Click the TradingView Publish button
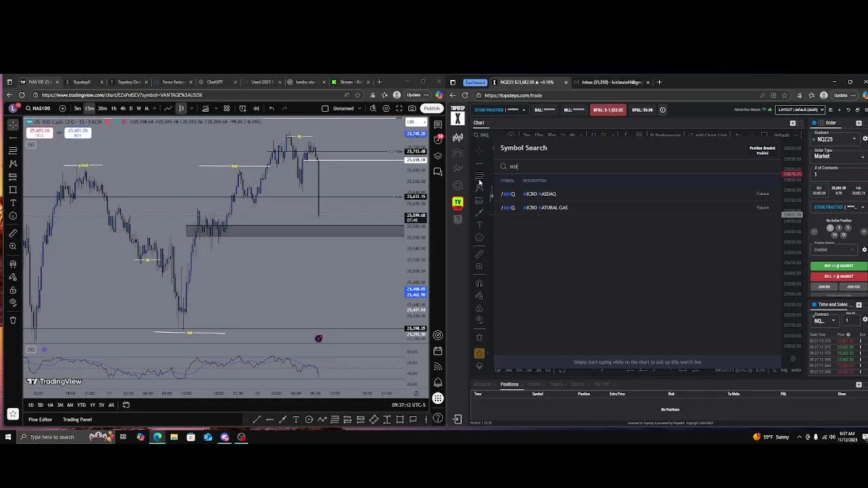Screen dimensions: 868x488 [x=431, y=108]
